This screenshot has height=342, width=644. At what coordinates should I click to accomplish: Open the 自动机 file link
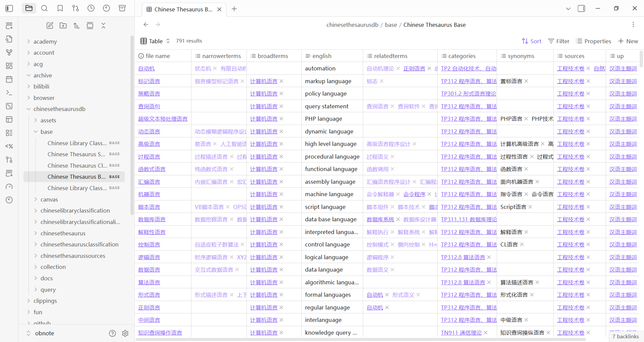tap(146, 68)
